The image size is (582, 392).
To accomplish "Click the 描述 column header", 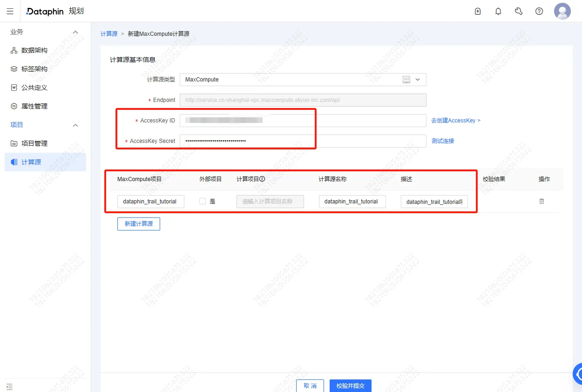I will tap(406, 179).
